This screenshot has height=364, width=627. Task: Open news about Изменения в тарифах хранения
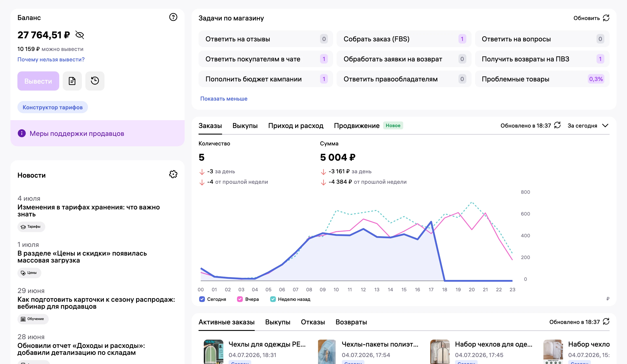click(89, 211)
